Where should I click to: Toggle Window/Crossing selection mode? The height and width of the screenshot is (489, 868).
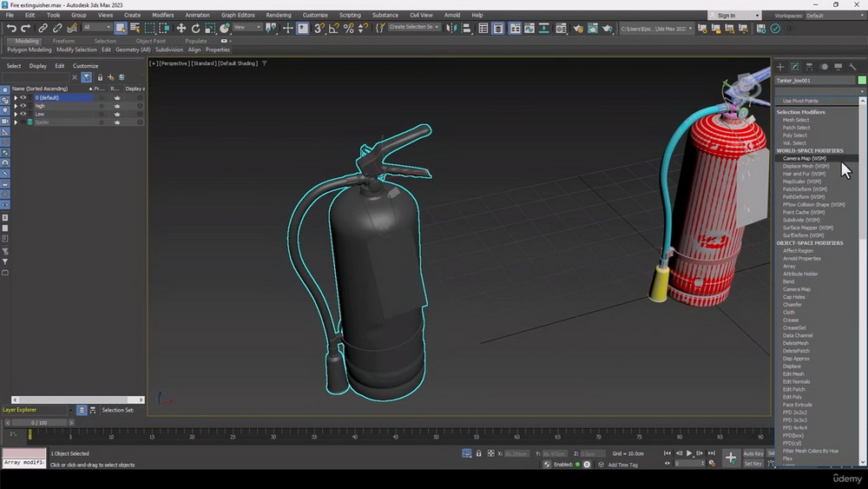(164, 29)
